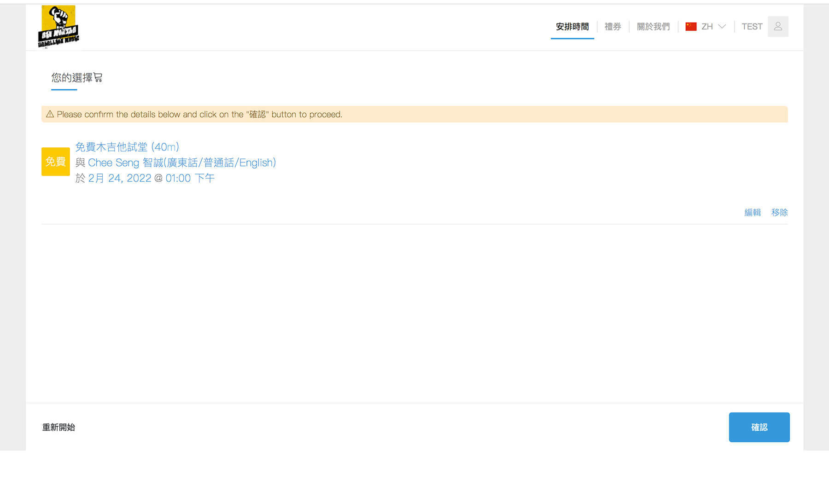Switch to the 禮券 tab
This screenshot has height=504, width=829.
pyautogui.click(x=613, y=27)
